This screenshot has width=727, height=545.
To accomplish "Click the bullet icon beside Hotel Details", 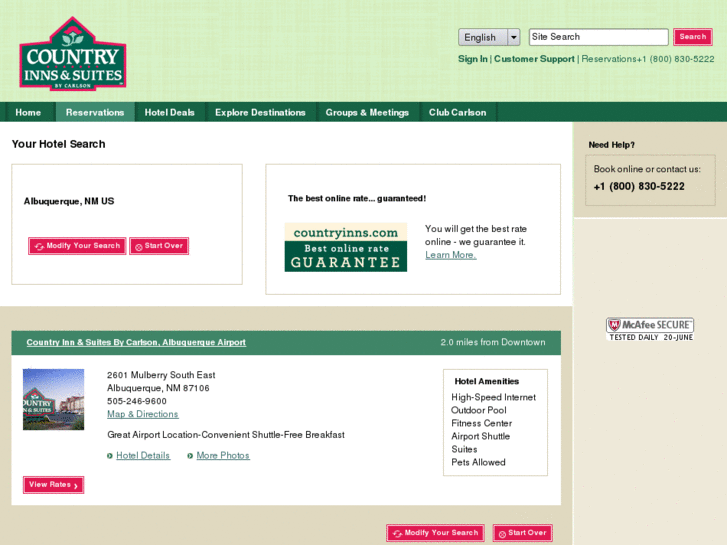I will [110, 456].
